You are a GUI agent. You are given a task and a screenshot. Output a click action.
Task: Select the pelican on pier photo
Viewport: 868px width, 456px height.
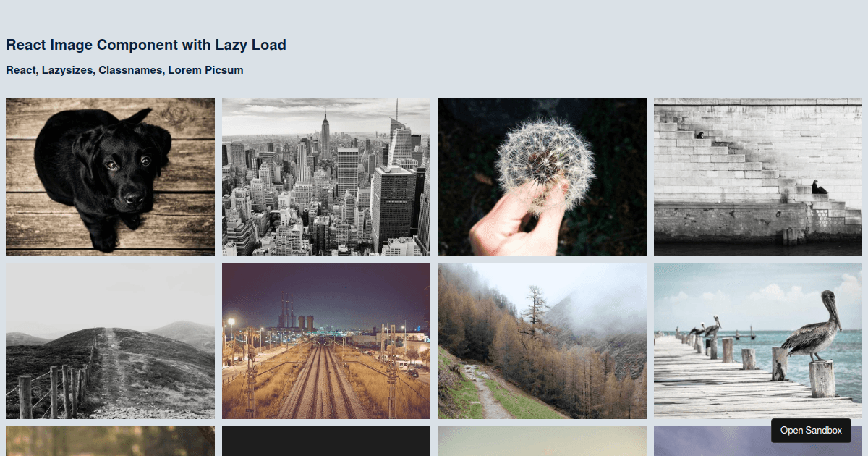(x=758, y=341)
